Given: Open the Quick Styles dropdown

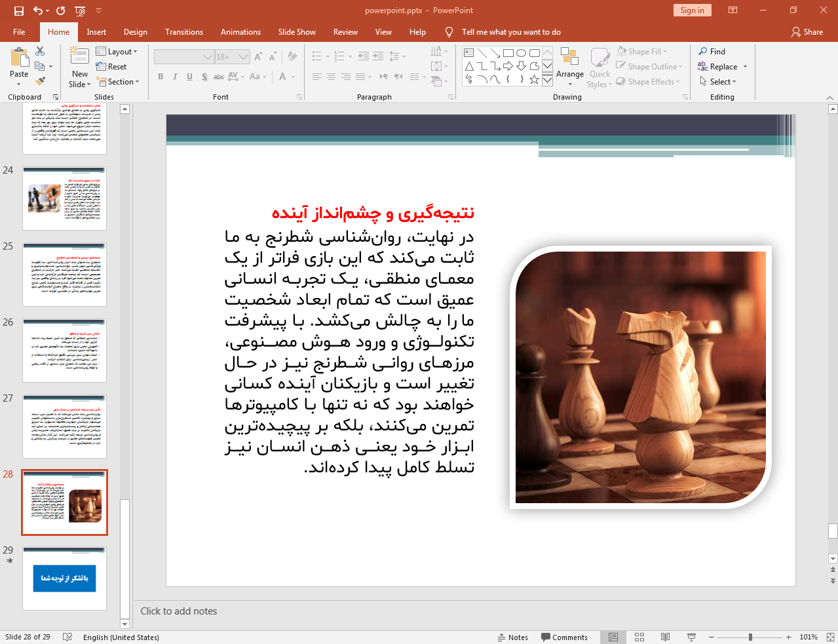Looking at the screenshot, I should pos(600,67).
